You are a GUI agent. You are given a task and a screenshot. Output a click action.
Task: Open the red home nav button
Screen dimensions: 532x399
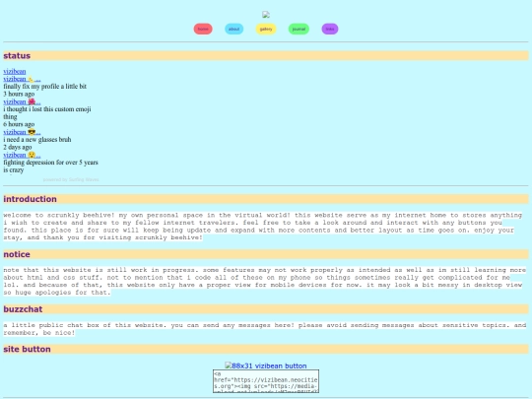(x=203, y=29)
